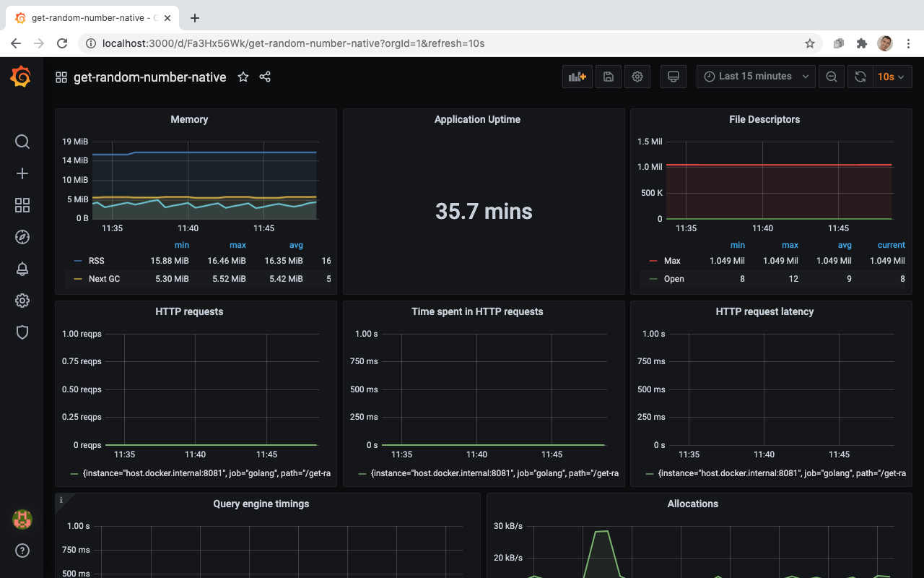Open the Server Admin shield icon
This screenshot has height=578, width=924.
click(22, 332)
